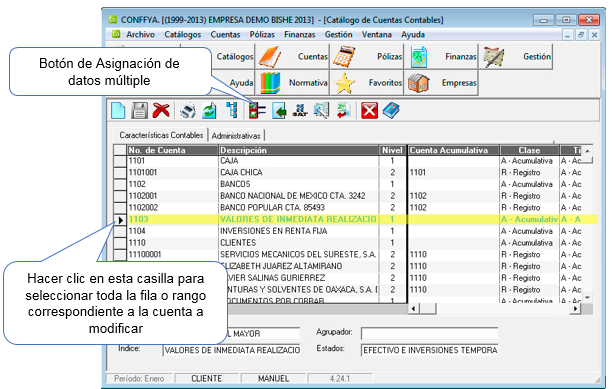
Task: Select row selector box for account 1101001
Action: coord(120,172)
